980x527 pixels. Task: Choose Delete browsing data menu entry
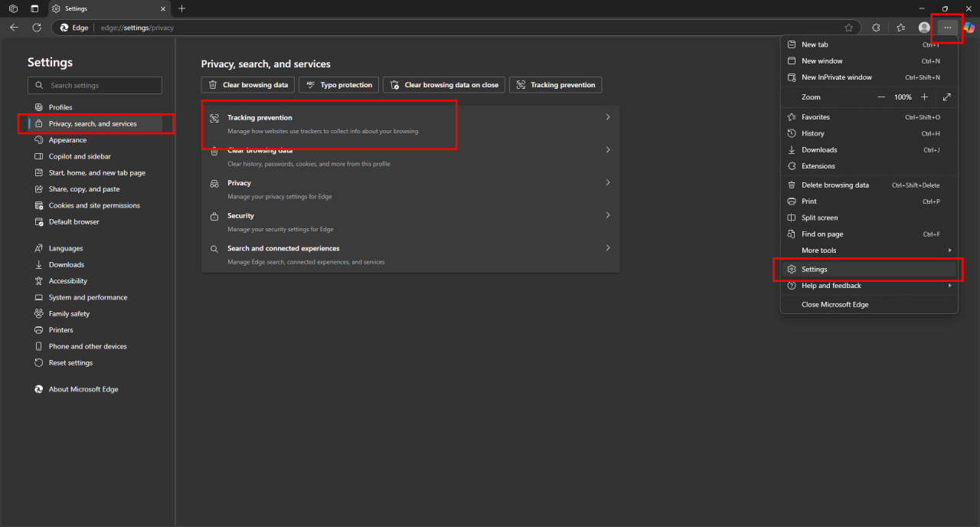869,185
